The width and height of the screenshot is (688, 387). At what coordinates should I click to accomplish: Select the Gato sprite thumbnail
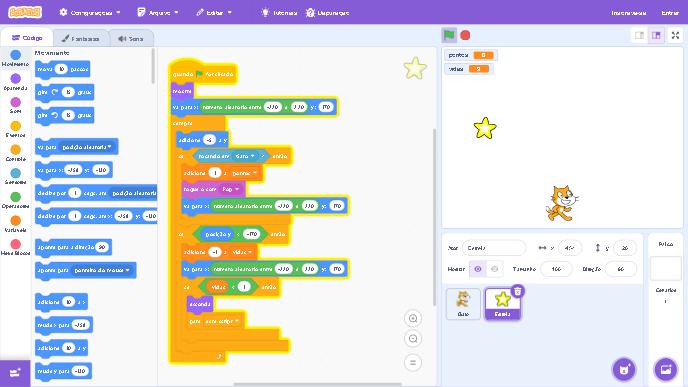pos(463,304)
